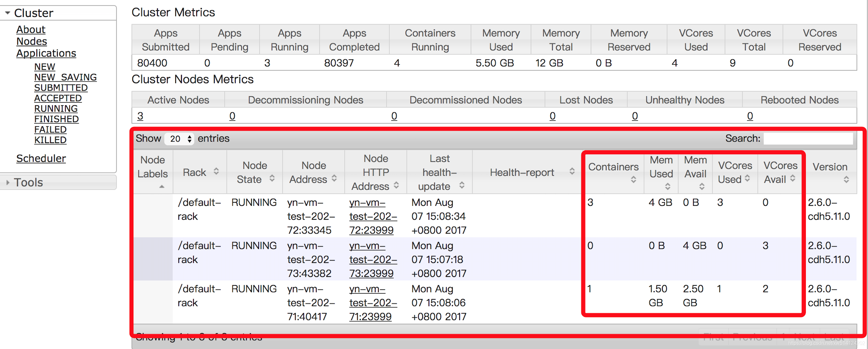Select the 2.50 GB Mem Avail cell
Image resolution: width=868 pixels, height=349 pixels.
[x=693, y=296]
